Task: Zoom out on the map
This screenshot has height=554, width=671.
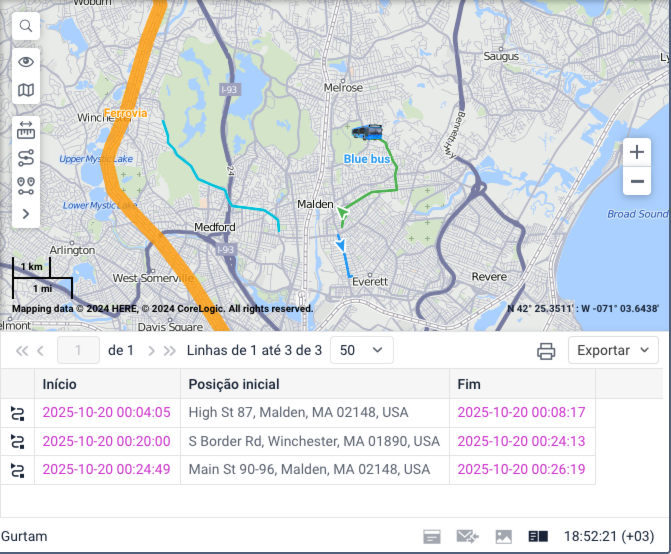Action: tap(636, 181)
